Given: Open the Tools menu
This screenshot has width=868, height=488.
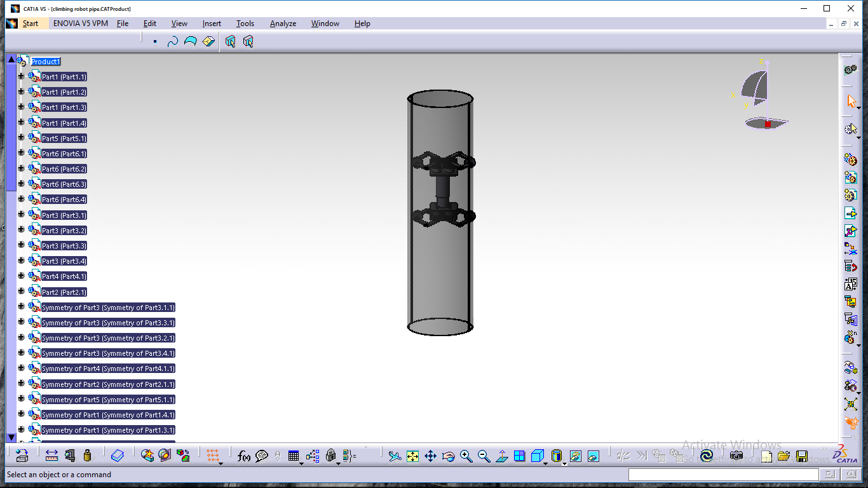Looking at the screenshot, I should (245, 24).
